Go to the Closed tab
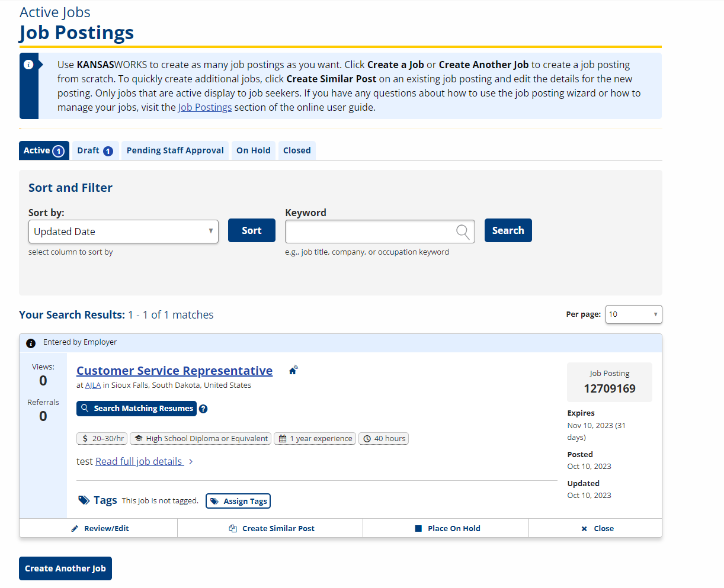The height and width of the screenshot is (588, 724). pyautogui.click(x=297, y=150)
